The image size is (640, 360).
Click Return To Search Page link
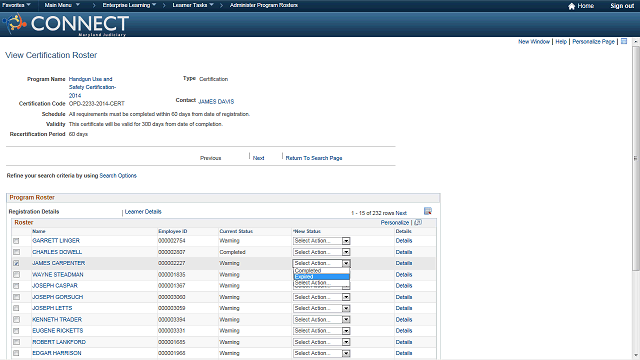point(314,158)
